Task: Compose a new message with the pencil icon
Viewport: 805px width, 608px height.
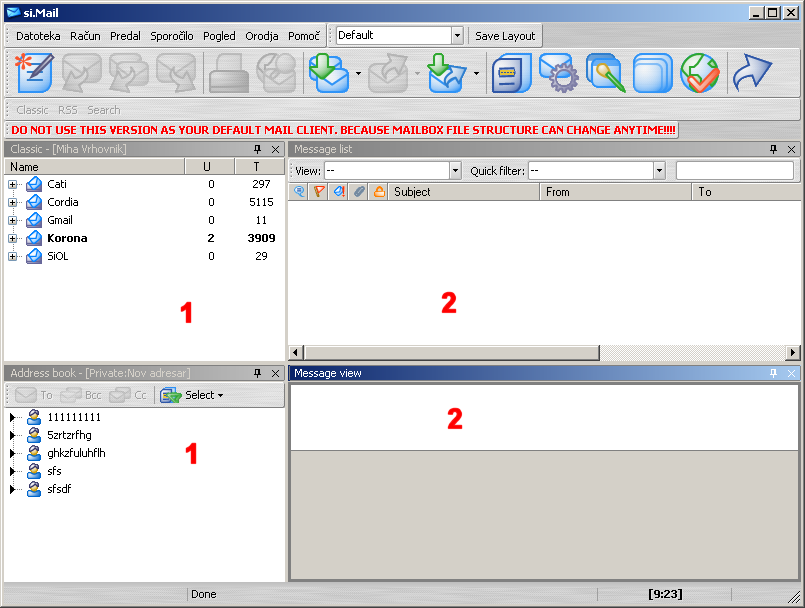Action: click(x=35, y=73)
